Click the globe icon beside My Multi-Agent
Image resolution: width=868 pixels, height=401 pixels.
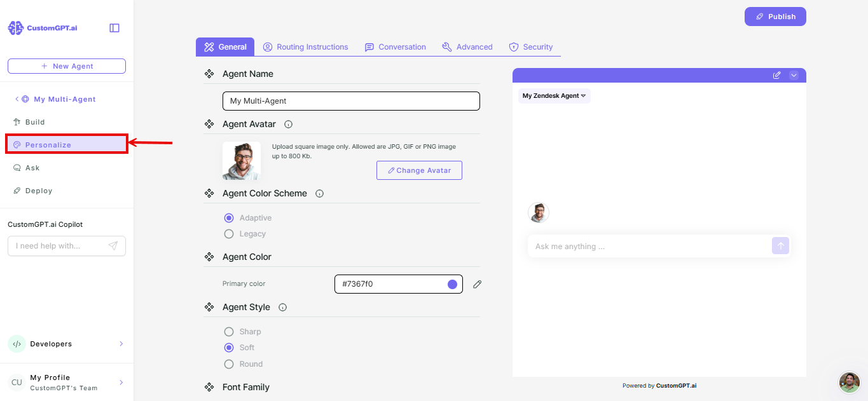[25, 99]
